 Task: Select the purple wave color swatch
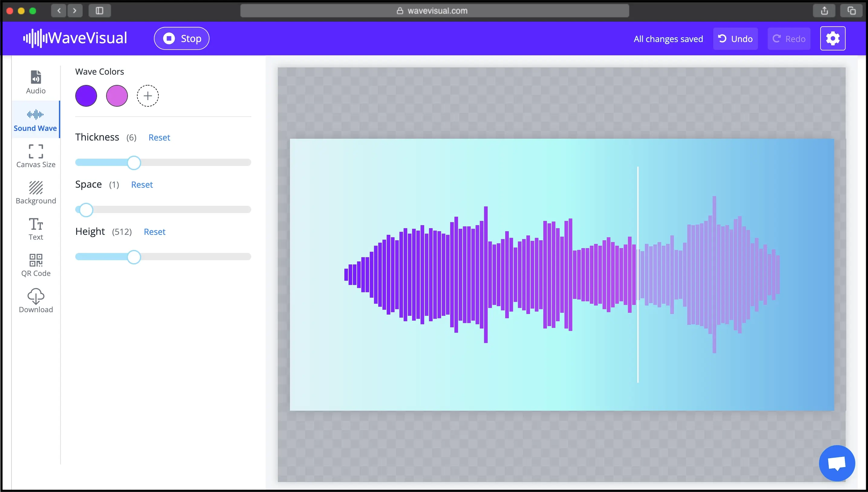(86, 95)
